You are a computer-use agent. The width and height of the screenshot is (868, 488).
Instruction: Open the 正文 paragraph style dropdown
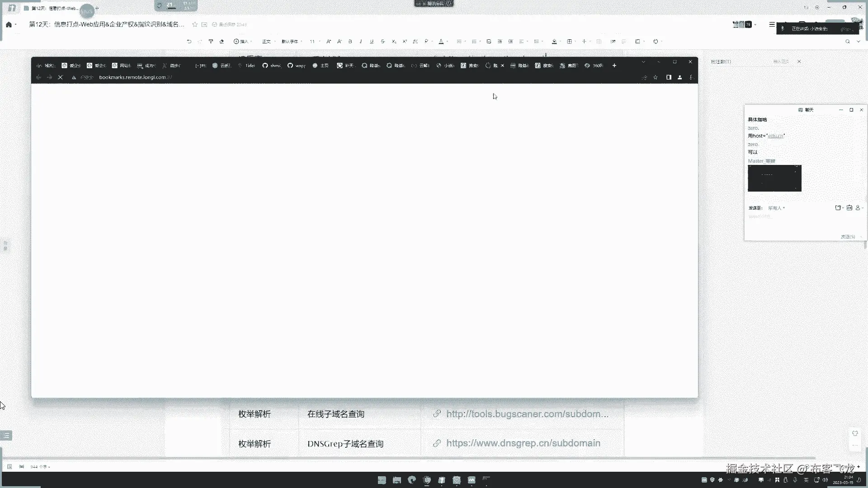point(268,42)
